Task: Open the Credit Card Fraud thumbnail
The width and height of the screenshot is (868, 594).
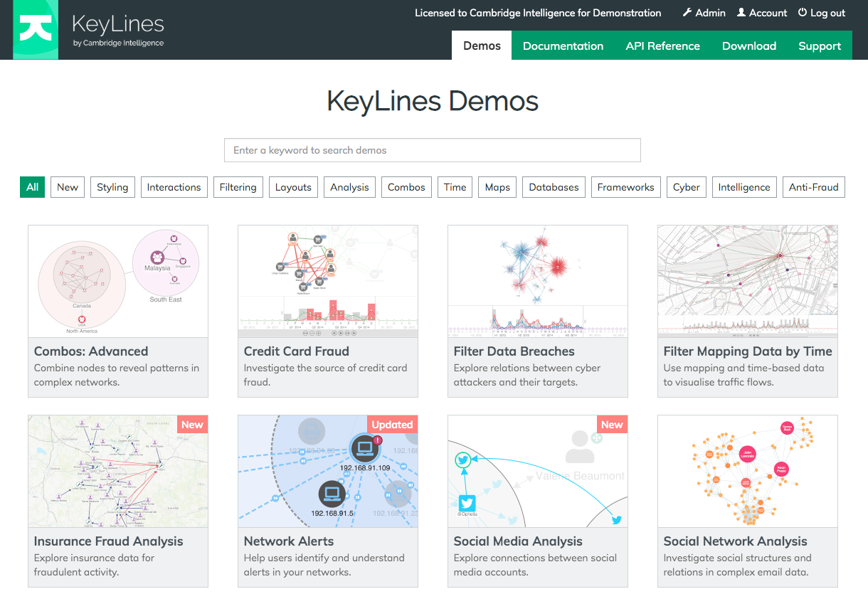Action: click(328, 281)
